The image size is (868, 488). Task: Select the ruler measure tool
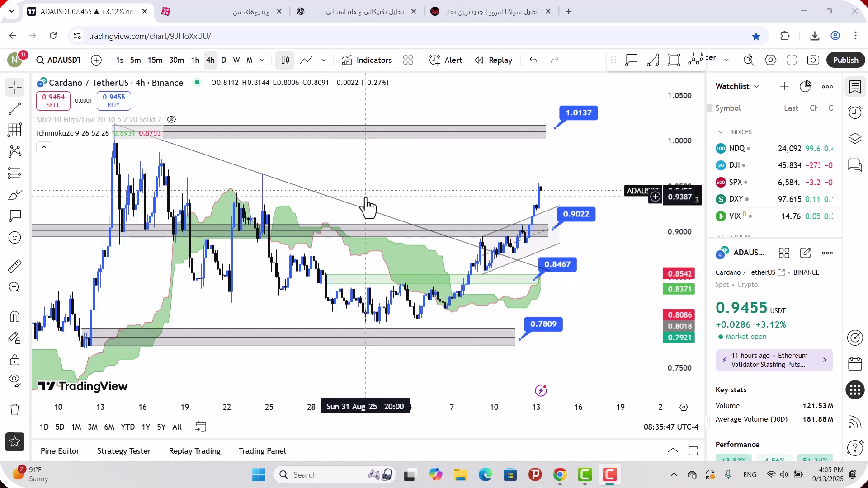click(15, 266)
